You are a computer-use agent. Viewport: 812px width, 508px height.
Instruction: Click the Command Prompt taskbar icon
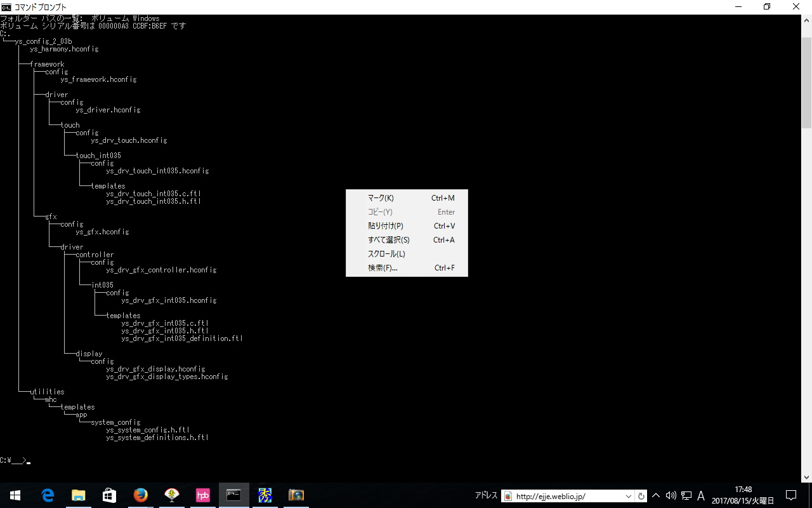click(234, 495)
